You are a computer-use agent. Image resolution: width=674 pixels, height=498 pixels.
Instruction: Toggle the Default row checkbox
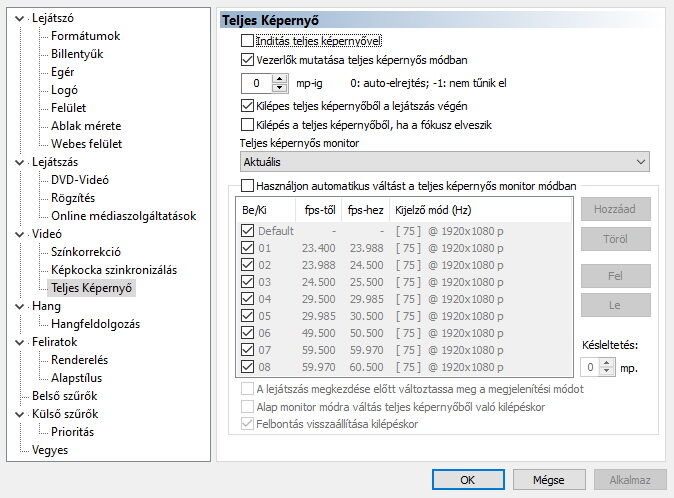tap(247, 231)
